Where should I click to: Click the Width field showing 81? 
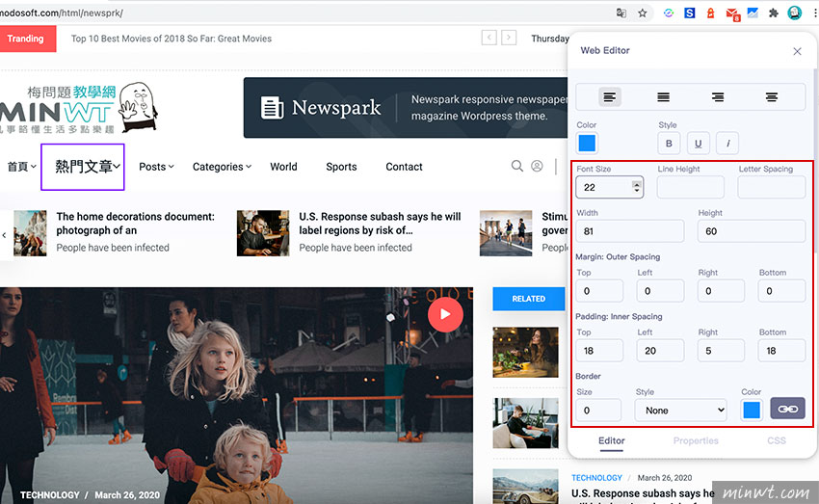[630, 231]
